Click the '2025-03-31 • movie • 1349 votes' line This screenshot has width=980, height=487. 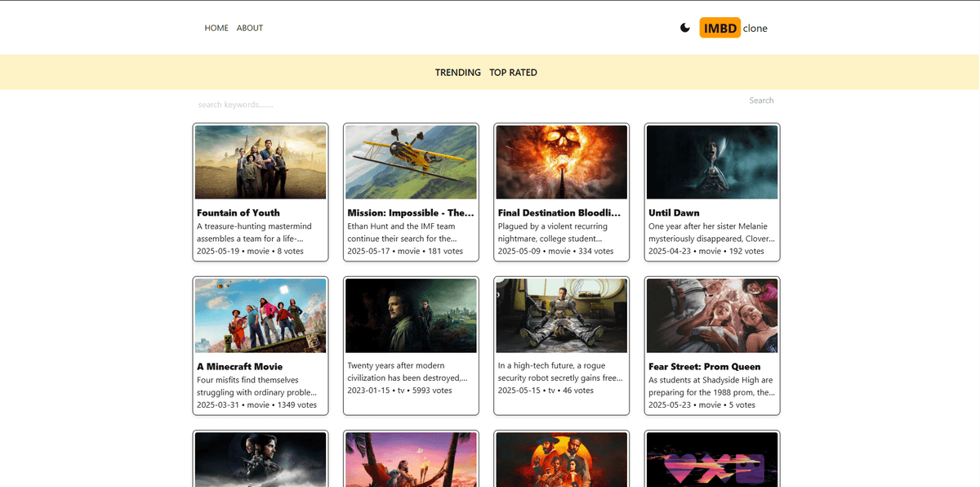[257, 404]
